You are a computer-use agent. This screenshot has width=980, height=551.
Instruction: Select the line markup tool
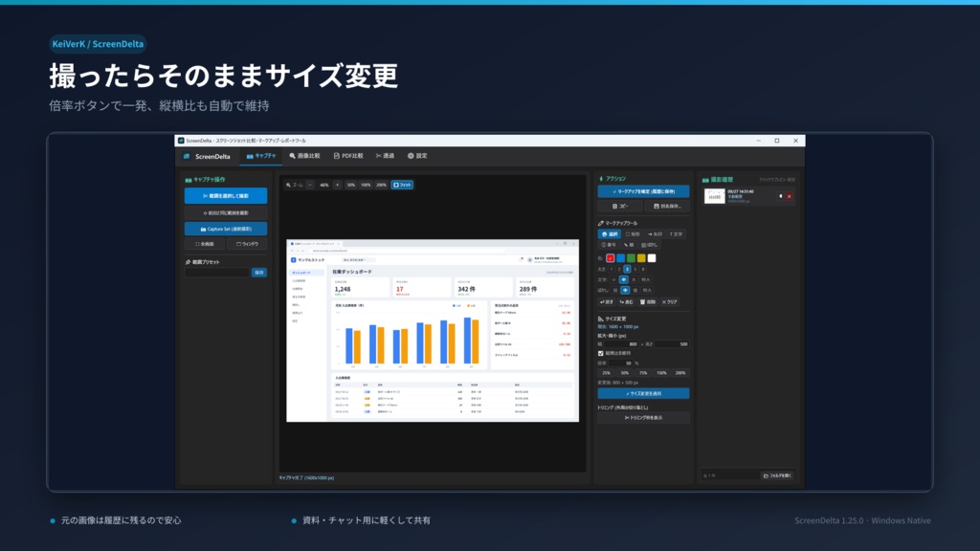[629, 245]
